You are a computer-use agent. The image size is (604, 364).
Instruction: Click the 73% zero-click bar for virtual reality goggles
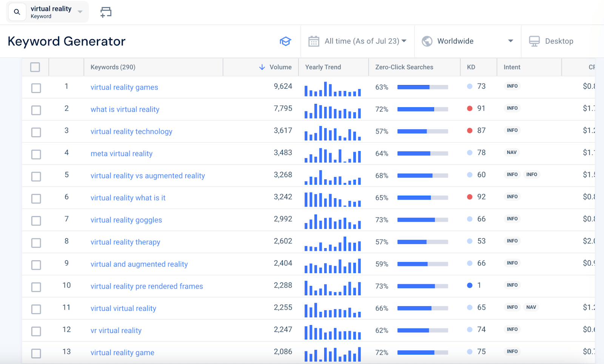click(423, 220)
